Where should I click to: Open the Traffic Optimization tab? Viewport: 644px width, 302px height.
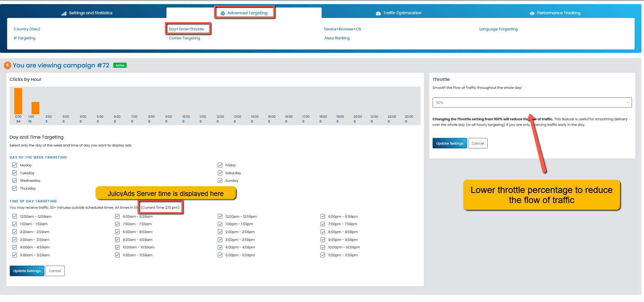[398, 13]
